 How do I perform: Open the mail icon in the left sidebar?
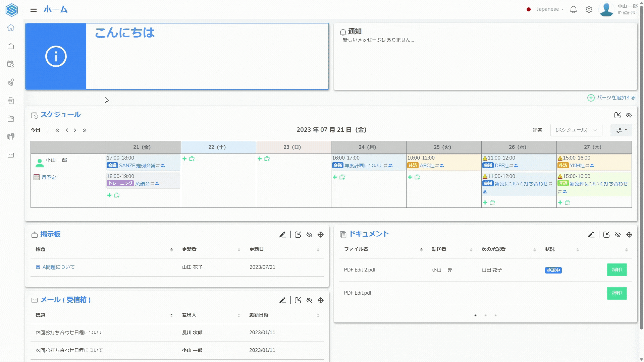coord(11,155)
